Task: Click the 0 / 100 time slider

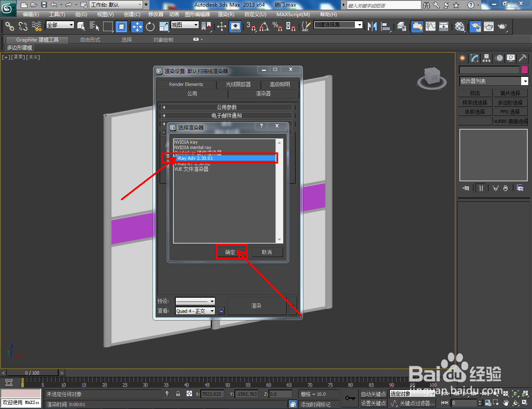Action: (32, 373)
